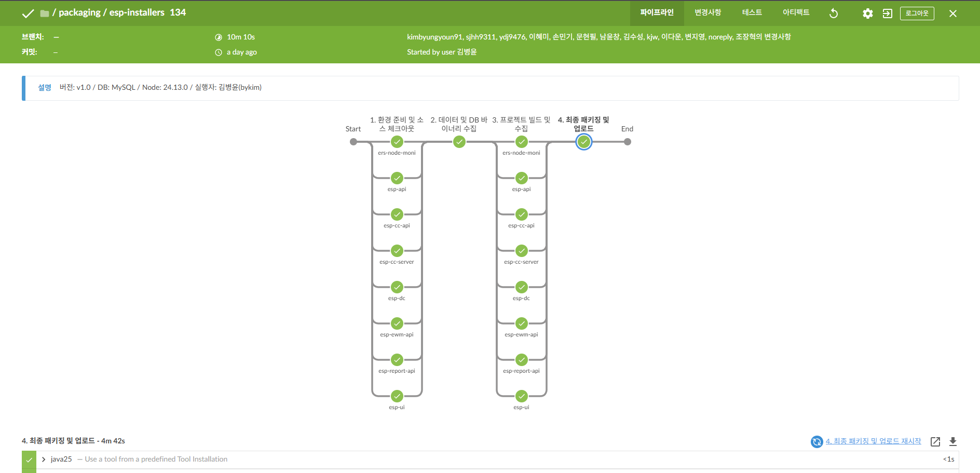Select stage 1 esp-api node
This screenshot has height=473, width=980.
click(x=397, y=178)
